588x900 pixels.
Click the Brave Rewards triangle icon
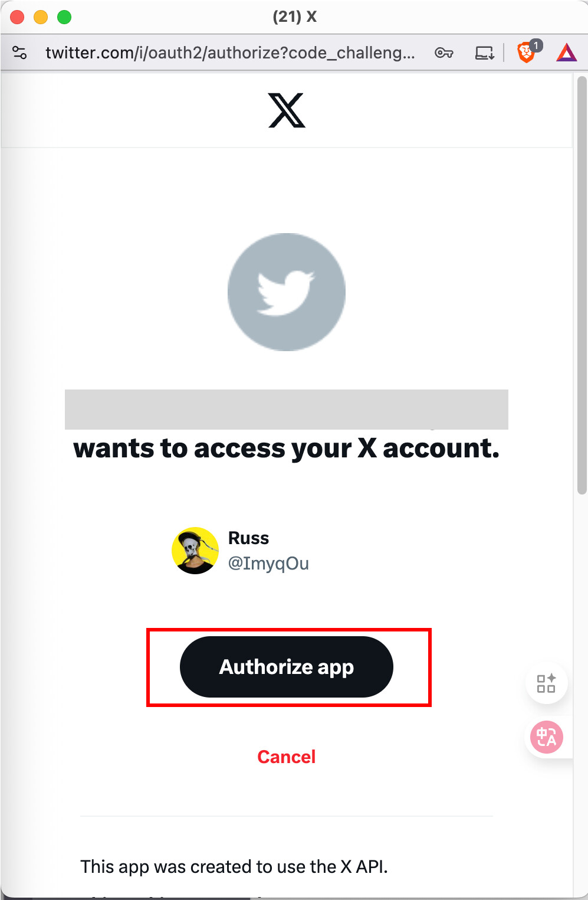566,53
